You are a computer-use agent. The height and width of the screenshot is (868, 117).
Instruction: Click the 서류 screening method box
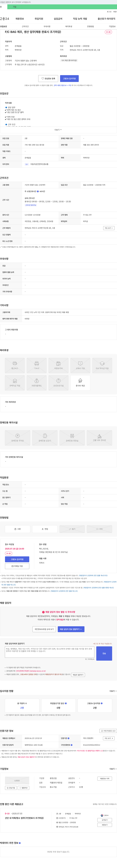pyautogui.click(x=18, y=529)
